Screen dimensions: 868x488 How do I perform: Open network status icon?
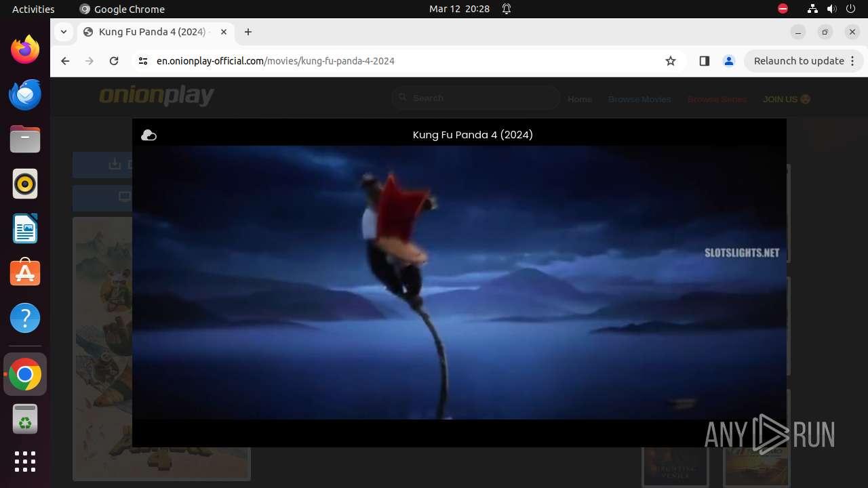point(812,9)
